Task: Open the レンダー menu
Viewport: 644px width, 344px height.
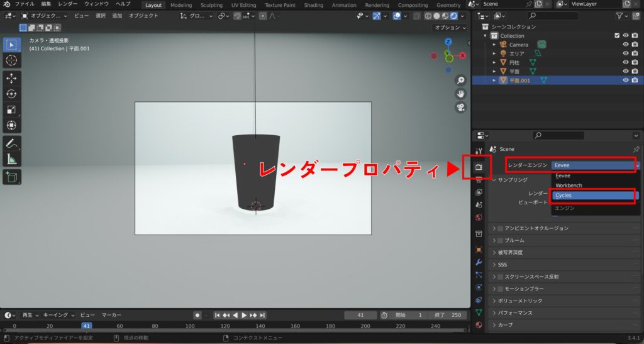Action: [67, 4]
